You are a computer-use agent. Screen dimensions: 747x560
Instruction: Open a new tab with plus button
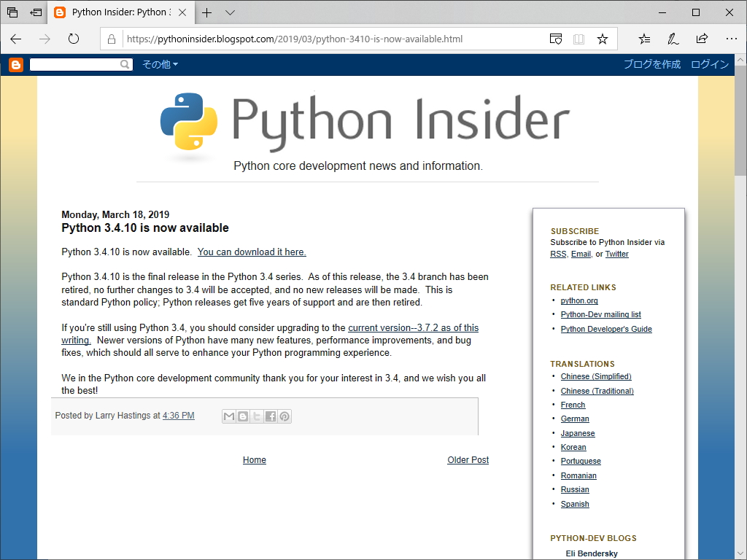tap(207, 12)
